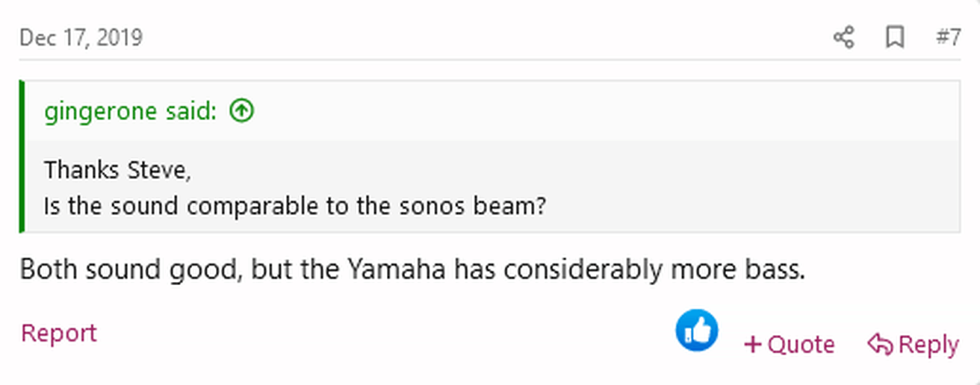
Task: Open the gingerone said quote link
Action: click(130, 111)
